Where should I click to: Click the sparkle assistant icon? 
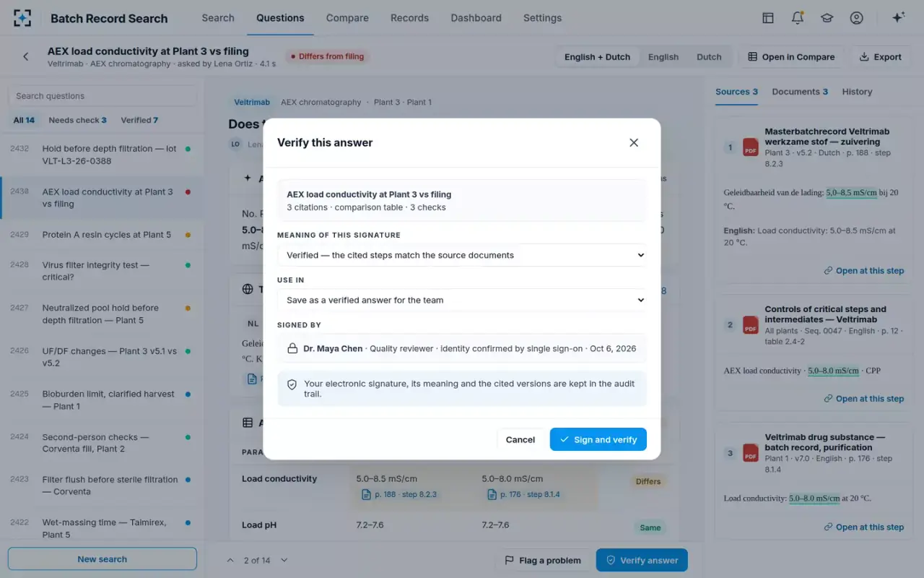(899, 18)
